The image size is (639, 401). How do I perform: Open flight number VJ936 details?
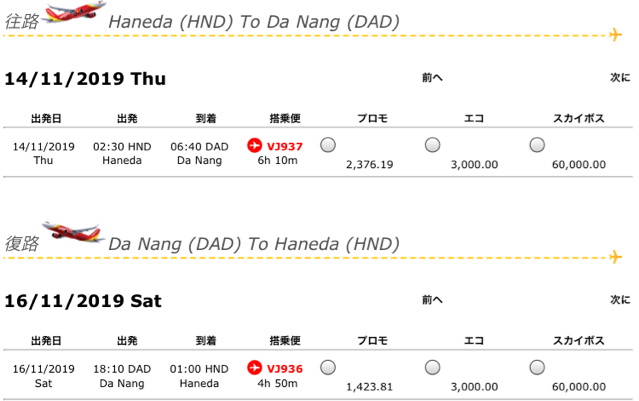(x=284, y=368)
